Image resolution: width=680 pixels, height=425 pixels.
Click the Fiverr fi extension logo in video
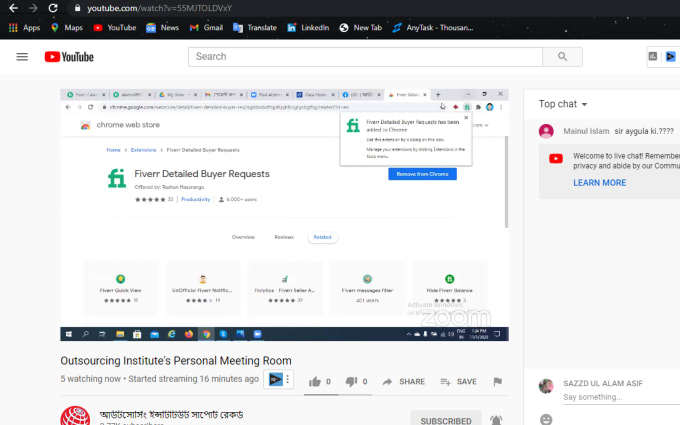point(117,178)
